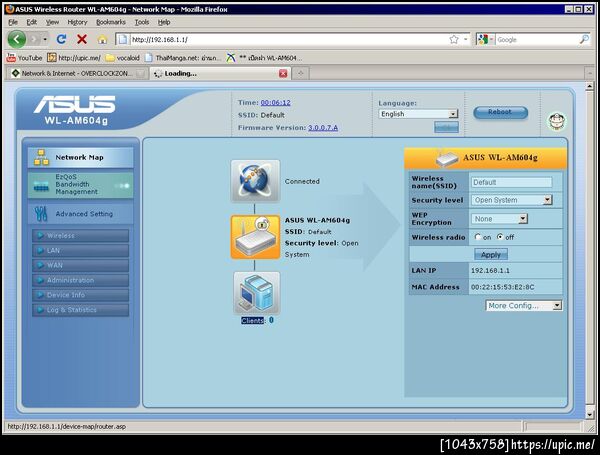This screenshot has width=600, height=455.
Task: Stop loading with the red X icon
Action: pyautogui.click(x=82, y=39)
